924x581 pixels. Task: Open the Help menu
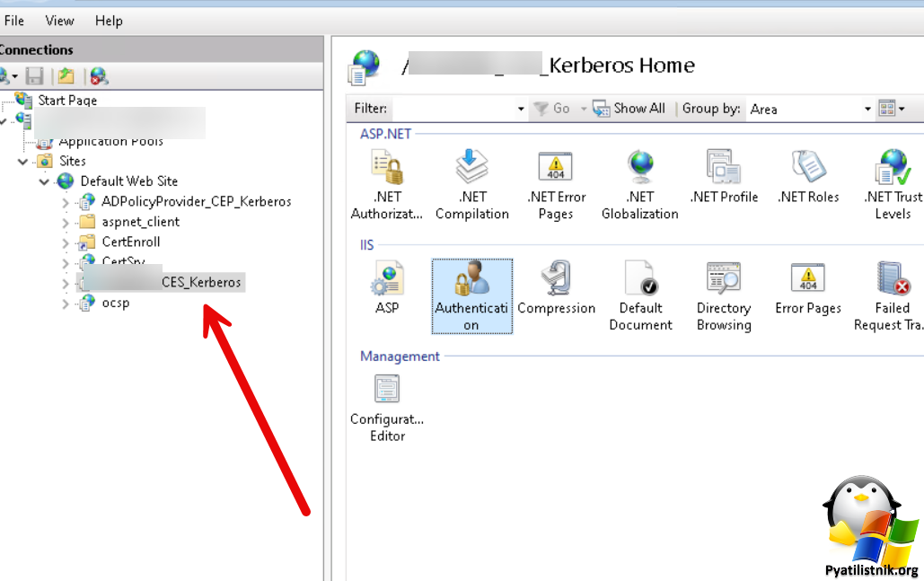(x=109, y=21)
